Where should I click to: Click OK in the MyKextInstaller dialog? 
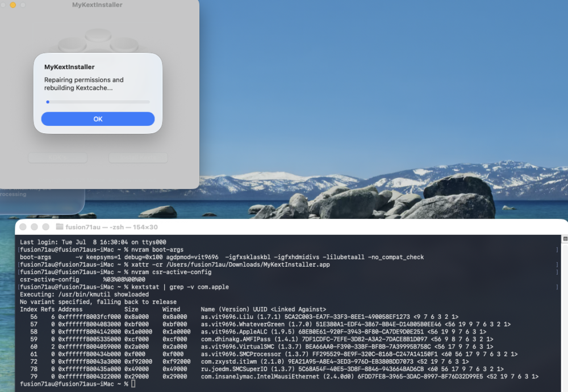click(98, 119)
